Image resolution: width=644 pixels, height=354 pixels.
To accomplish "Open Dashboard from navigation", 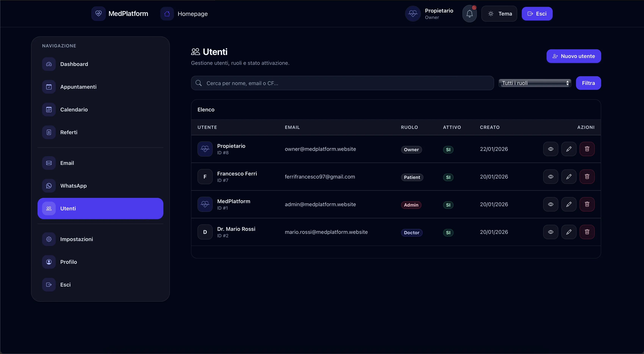I will 100,64.
